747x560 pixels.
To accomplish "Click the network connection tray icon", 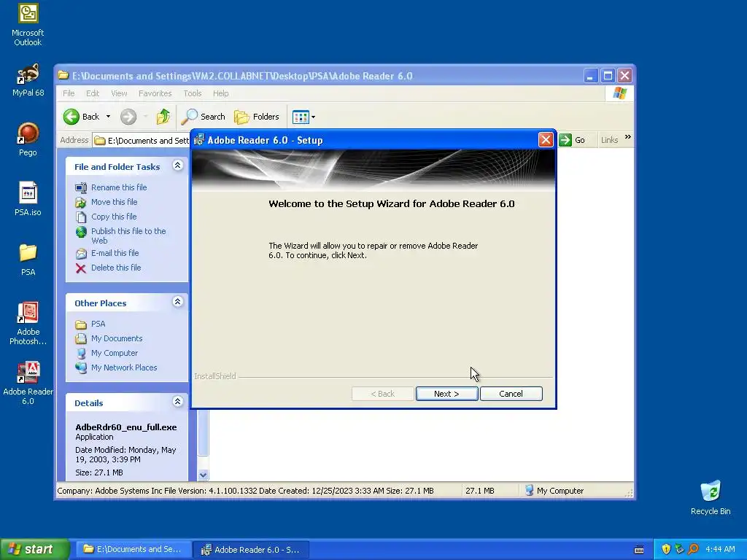I will (680, 549).
